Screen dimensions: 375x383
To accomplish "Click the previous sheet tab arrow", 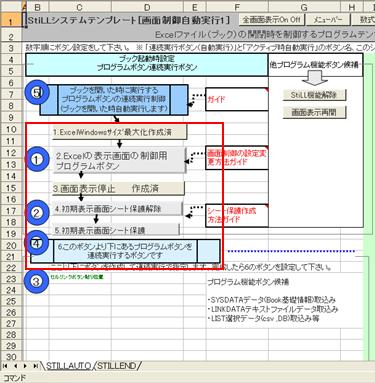I will [16, 366].
